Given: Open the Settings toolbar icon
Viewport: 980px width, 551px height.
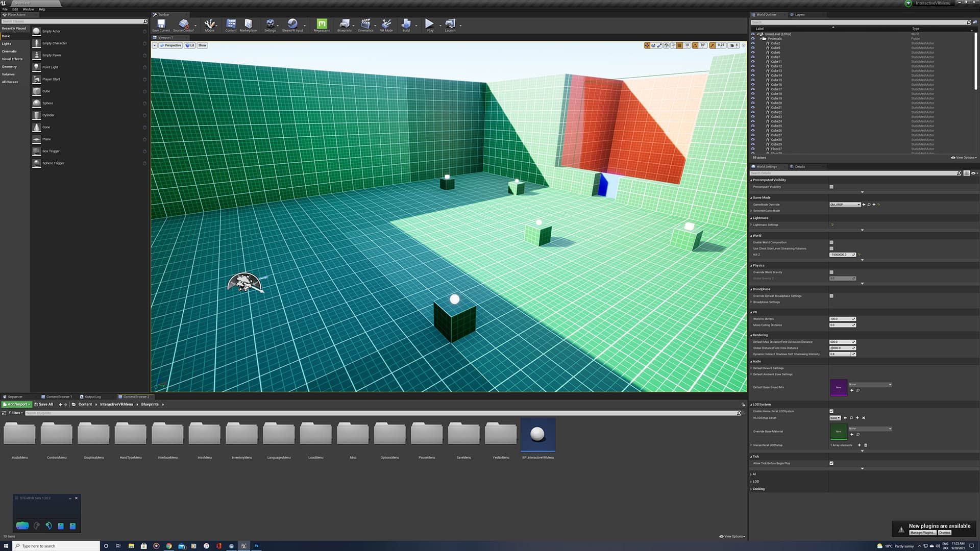Looking at the screenshot, I should tap(270, 25).
